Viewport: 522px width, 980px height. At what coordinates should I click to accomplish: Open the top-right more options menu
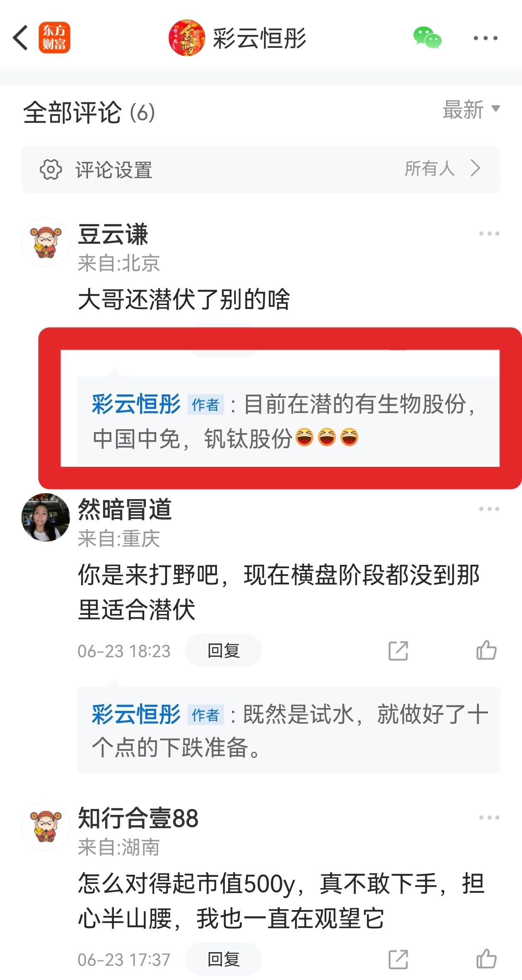click(x=485, y=38)
